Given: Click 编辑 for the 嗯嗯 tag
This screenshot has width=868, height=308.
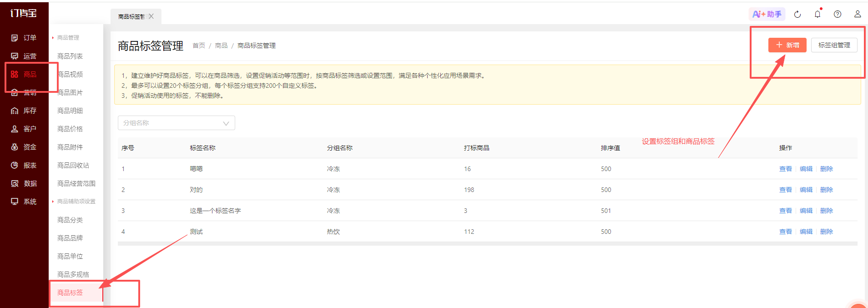Looking at the screenshot, I should point(806,169).
